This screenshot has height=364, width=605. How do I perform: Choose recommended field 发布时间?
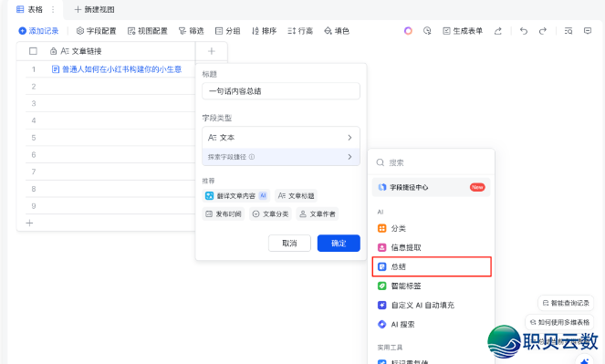tap(223, 214)
